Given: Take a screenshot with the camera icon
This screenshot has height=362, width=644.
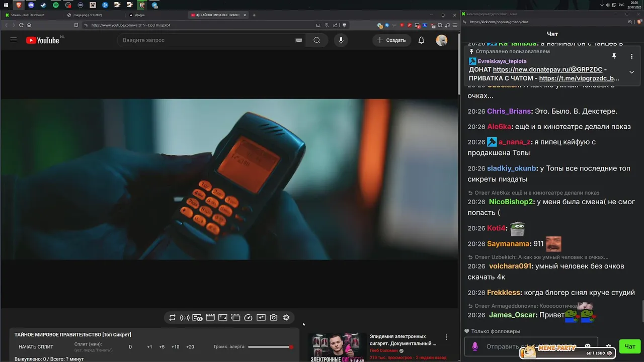Looking at the screenshot, I should (x=274, y=318).
